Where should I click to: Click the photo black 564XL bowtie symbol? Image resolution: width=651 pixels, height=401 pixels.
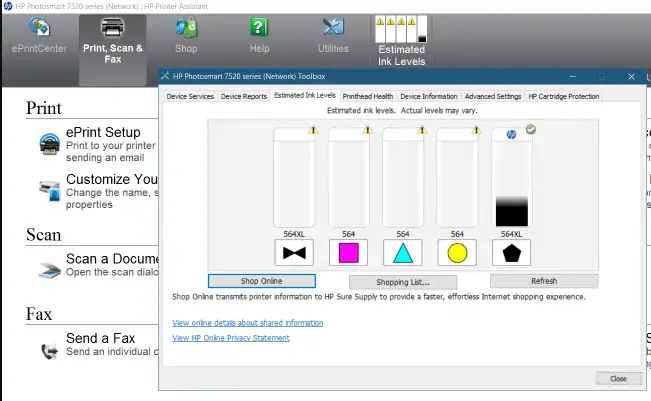pyautogui.click(x=294, y=252)
